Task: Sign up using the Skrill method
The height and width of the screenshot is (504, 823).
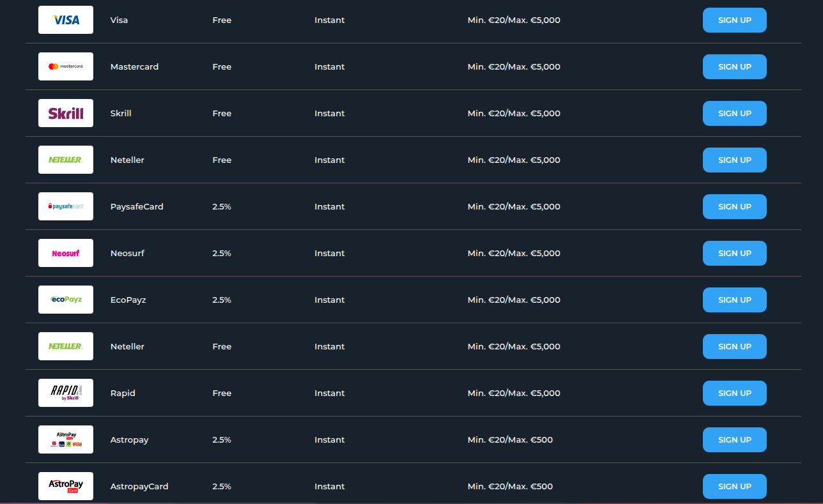Action: click(x=734, y=113)
